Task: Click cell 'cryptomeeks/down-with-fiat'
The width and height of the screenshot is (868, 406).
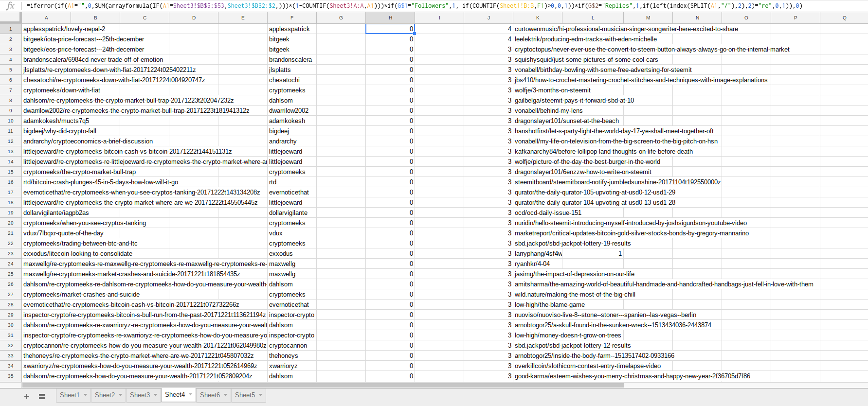Action: coord(62,90)
